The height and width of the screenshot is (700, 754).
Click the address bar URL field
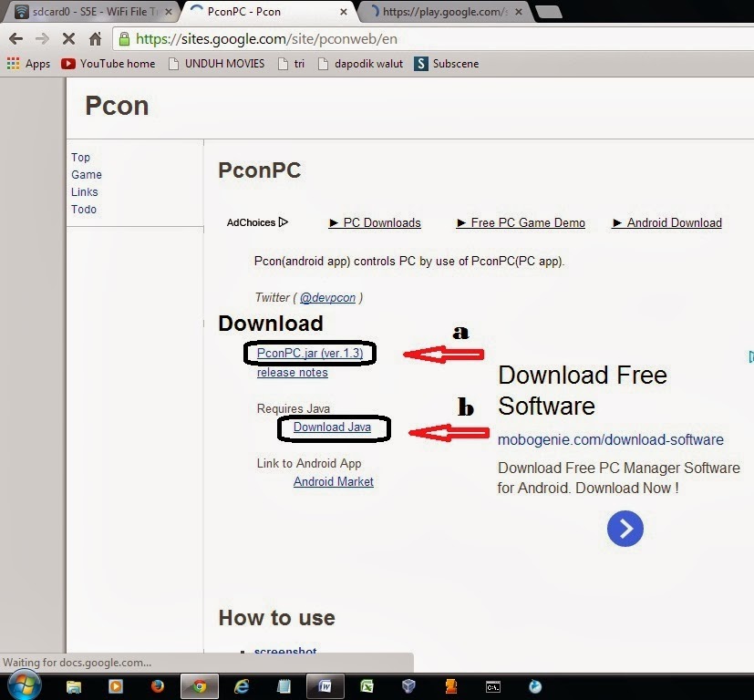coord(433,39)
